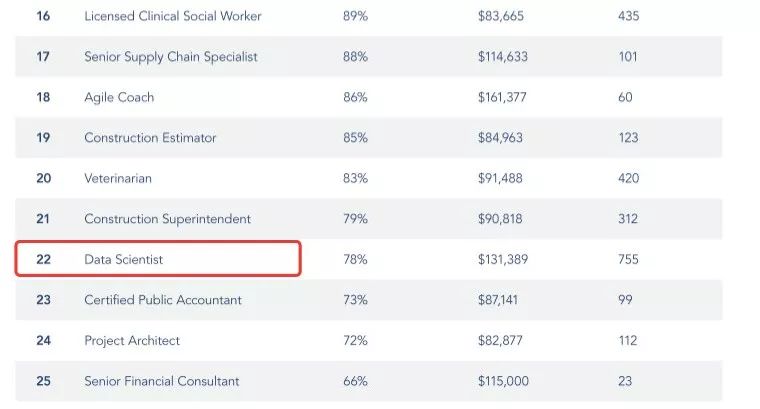Open Certified Public Accountant entry
Viewport: 760px width, 409px height.
163,300
